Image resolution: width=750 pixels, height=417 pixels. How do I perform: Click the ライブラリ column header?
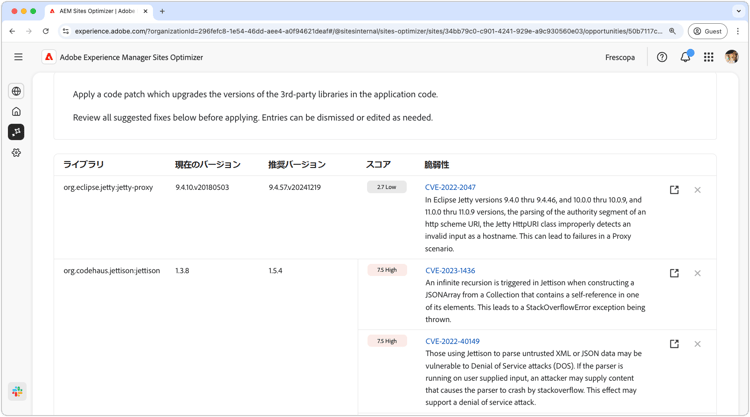click(84, 165)
